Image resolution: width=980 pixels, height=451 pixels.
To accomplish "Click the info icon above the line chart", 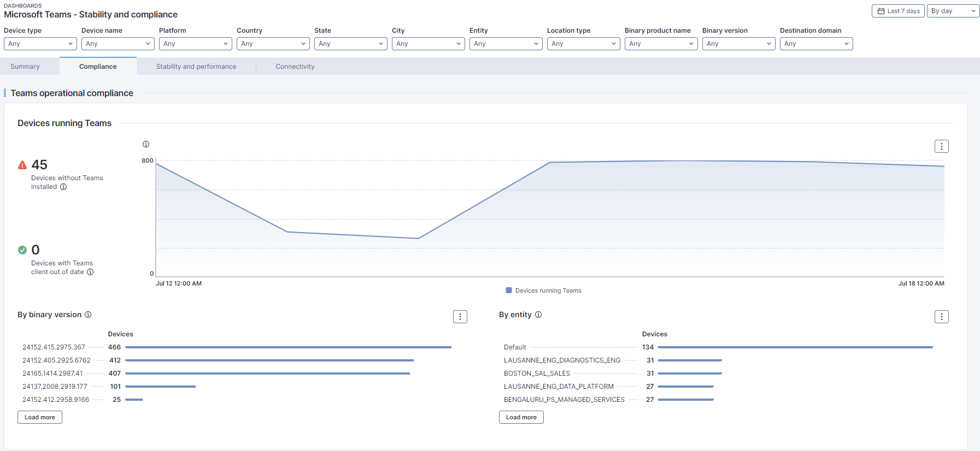I will point(146,144).
